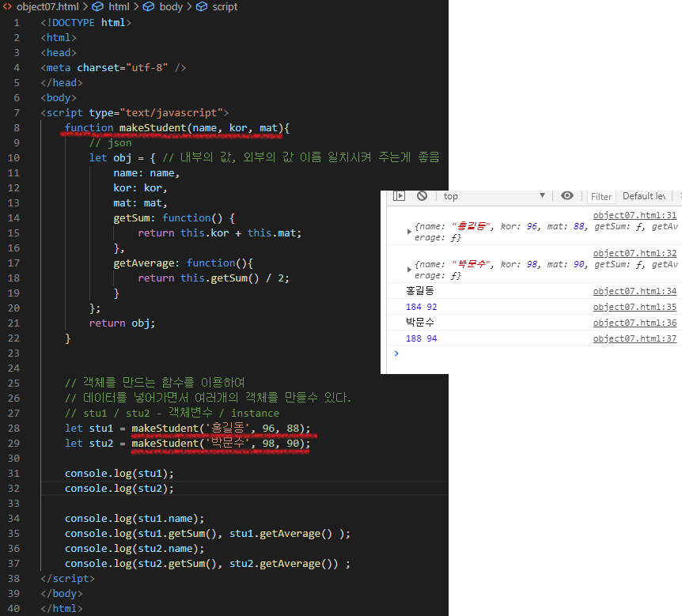This screenshot has height=616, width=682.
Task: Open source link object07.html:36
Action: (x=635, y=323)
